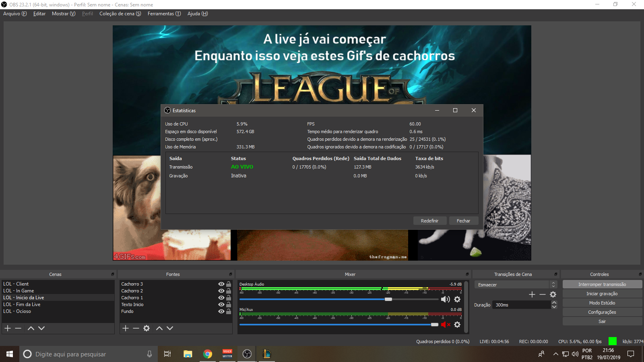Click Redefinir in Estatísticas window

[x=430, y=221]
